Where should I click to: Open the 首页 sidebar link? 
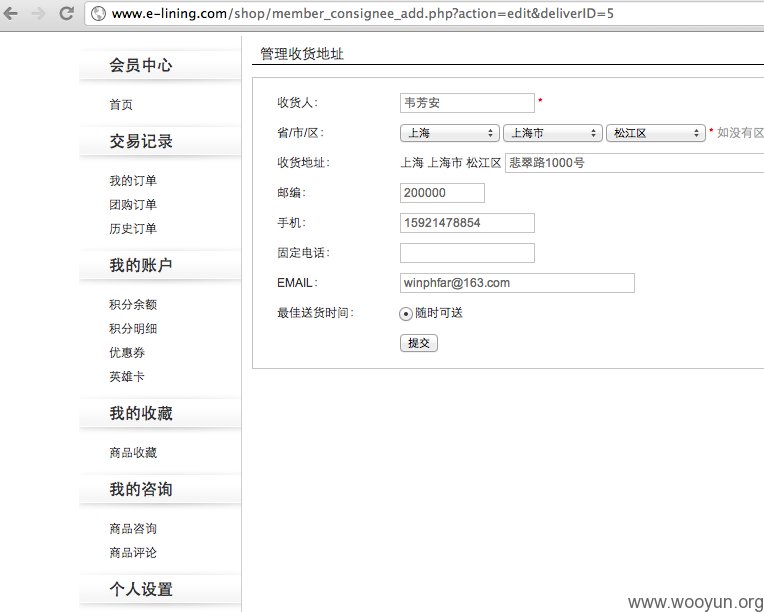click(121, 104)
